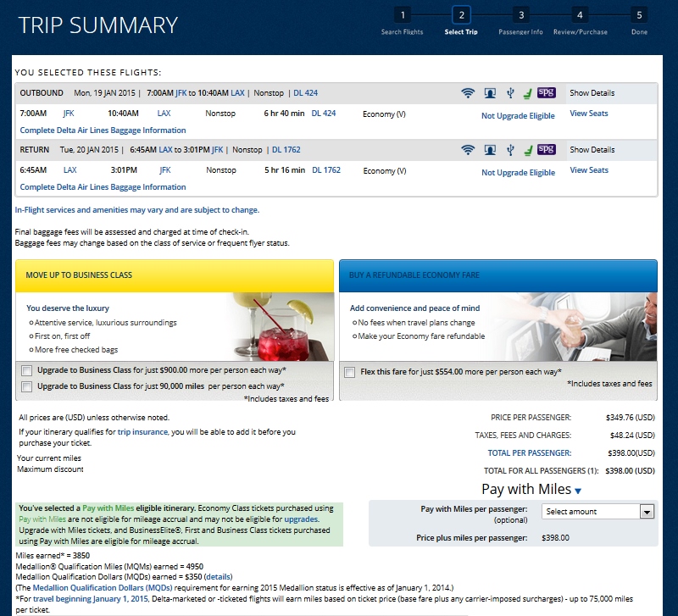Click View Seats for the outbound flight

pyautogui.click(x=588, y=114)
